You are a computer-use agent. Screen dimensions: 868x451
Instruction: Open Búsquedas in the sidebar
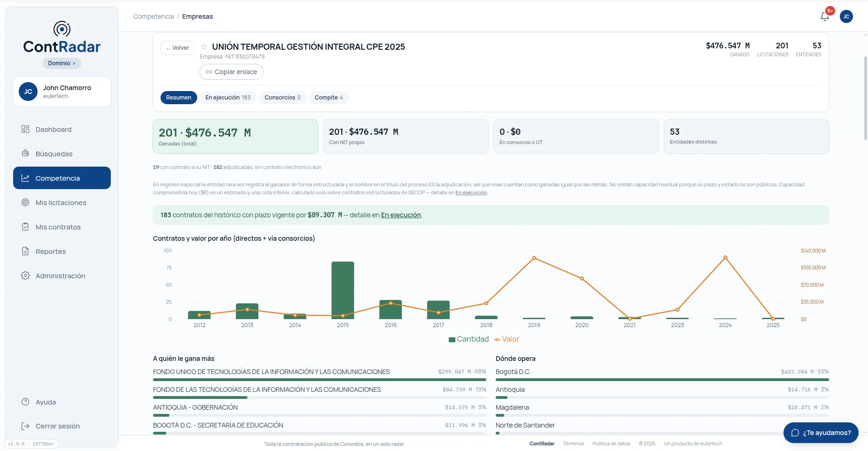click(x=62, y=153)
